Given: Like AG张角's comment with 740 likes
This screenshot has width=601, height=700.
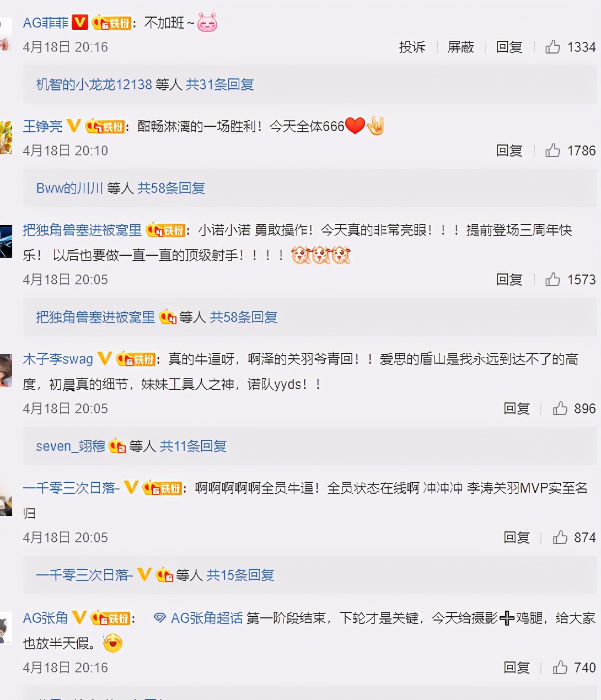Looking at the screenshot, I should pos(560,667).
